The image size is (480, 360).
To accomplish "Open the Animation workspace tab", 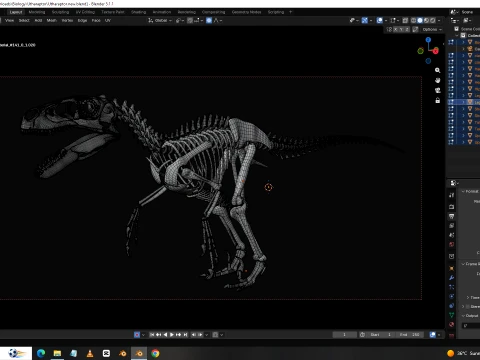I will click(162, 12).
